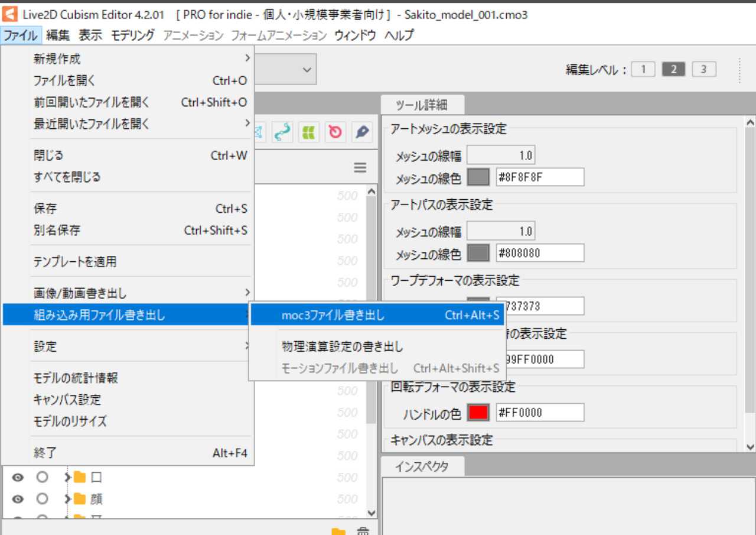756x535 pixels.
Task: Click the art path line width field
Action: point(501,231)
